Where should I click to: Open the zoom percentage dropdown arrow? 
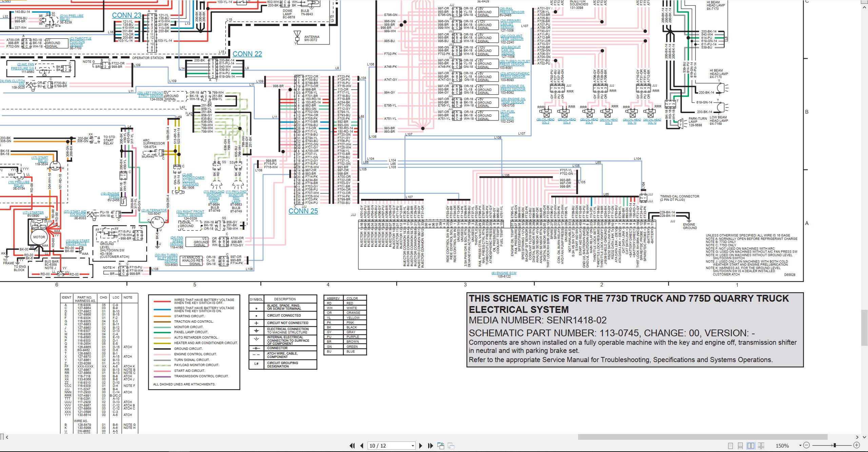coord(800,446)
